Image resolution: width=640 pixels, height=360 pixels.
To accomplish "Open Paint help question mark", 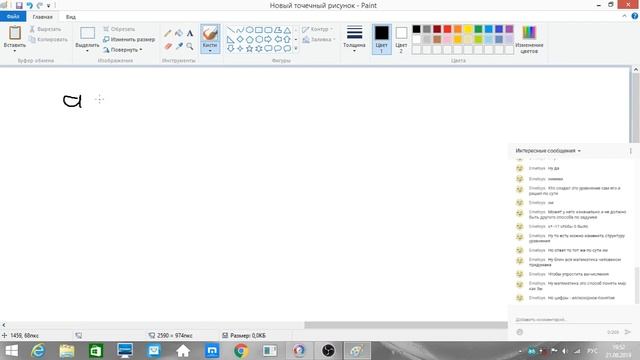I will [634, 16].
